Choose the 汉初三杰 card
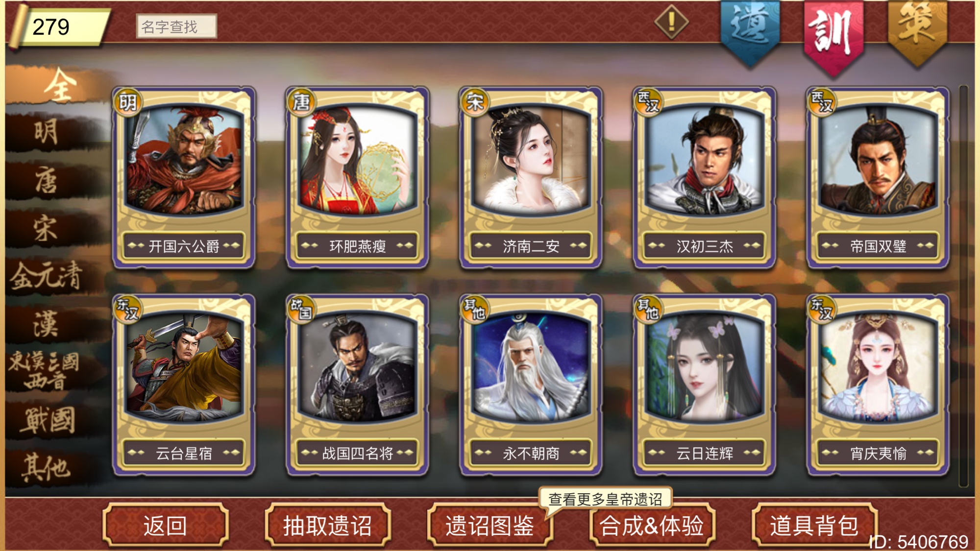Image resolution: width=980 pixels, height=551 pixels. coord(704,177)
